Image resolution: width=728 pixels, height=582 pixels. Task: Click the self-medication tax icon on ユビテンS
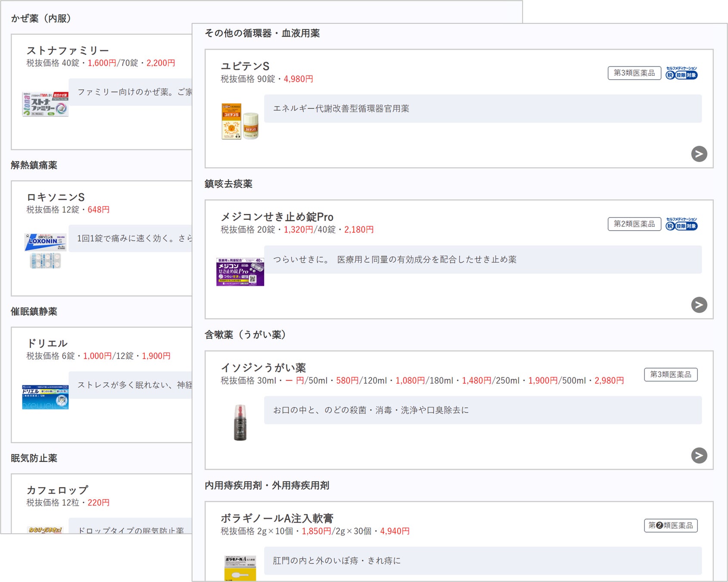681,73
